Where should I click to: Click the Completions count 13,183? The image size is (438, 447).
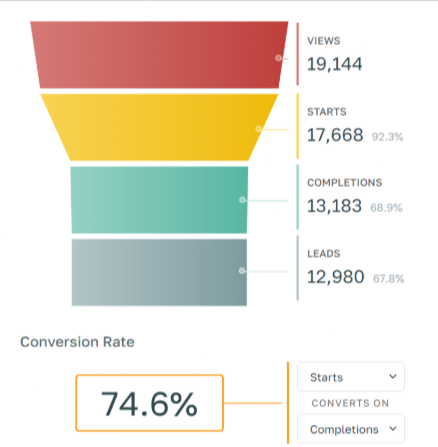[x=334, y=206]
